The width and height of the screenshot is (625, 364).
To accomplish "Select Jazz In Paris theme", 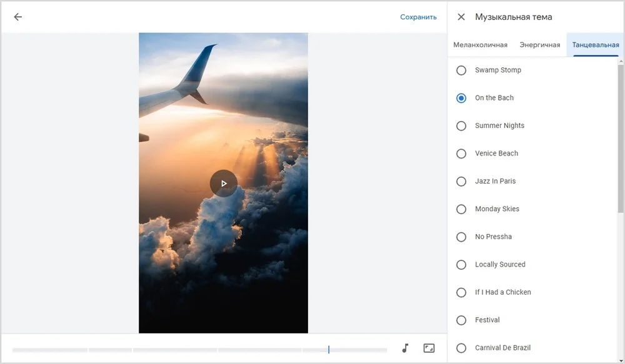I will point(461,182).
